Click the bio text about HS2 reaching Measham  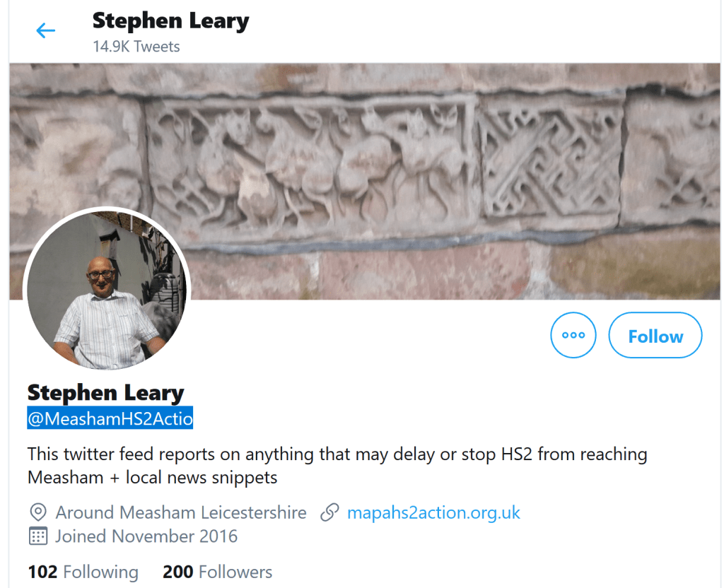[337, 466]
